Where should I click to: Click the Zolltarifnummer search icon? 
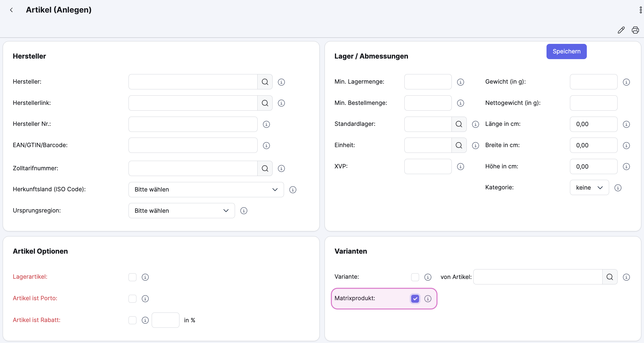(265, 168)
